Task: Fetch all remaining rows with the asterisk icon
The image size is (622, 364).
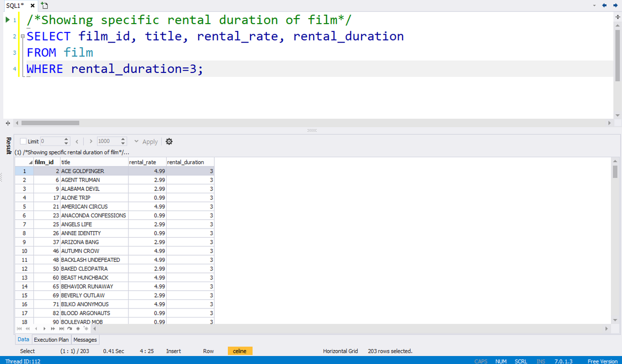Action: [x=78, y=328]
